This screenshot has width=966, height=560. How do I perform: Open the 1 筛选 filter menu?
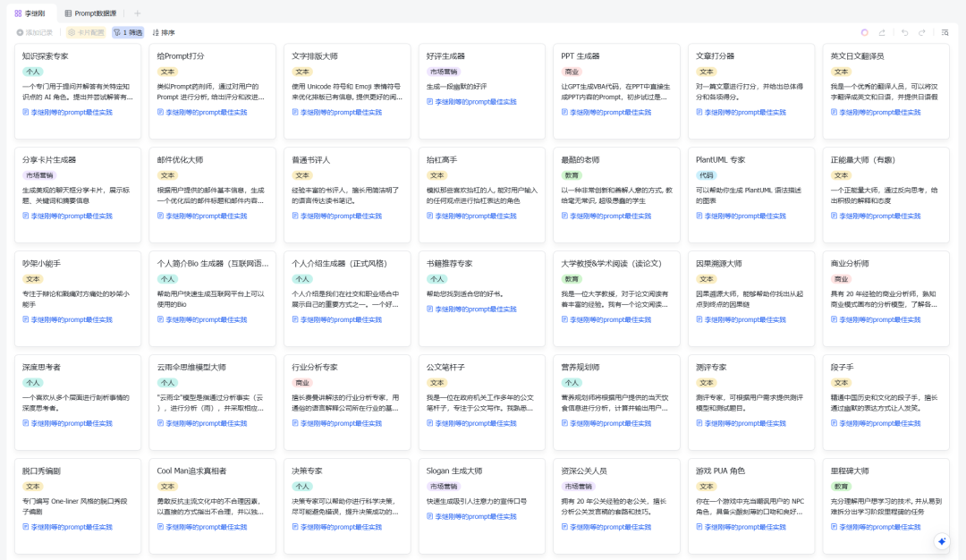coord(128,32)
